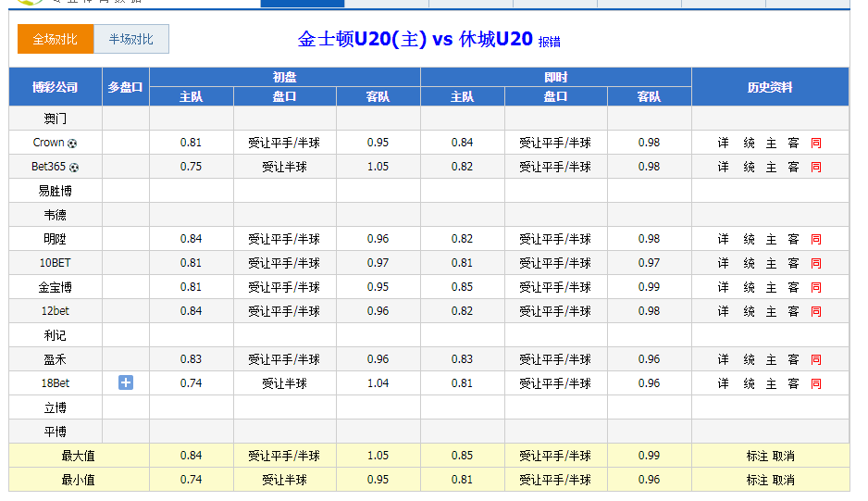Select the 10BET company name

(56, 263)
